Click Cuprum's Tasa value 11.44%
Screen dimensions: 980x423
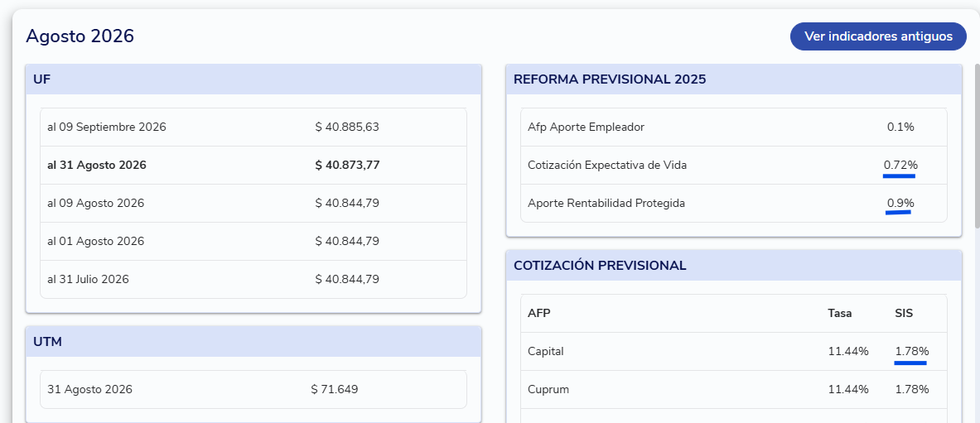(x=848, y=389)
